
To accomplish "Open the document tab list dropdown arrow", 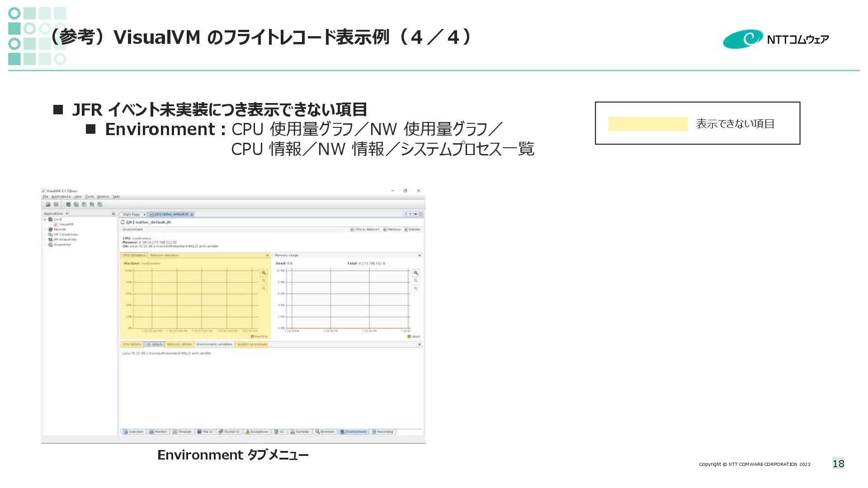I will click(x=415, y=214).
